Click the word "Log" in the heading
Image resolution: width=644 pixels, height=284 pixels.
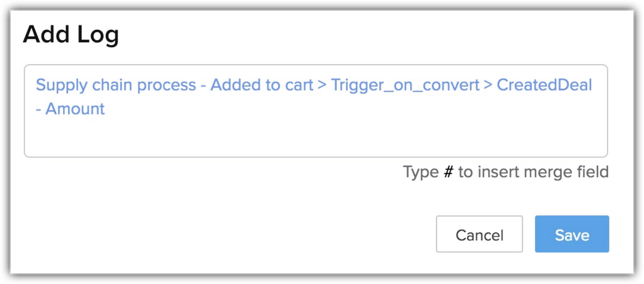(98, 35)
